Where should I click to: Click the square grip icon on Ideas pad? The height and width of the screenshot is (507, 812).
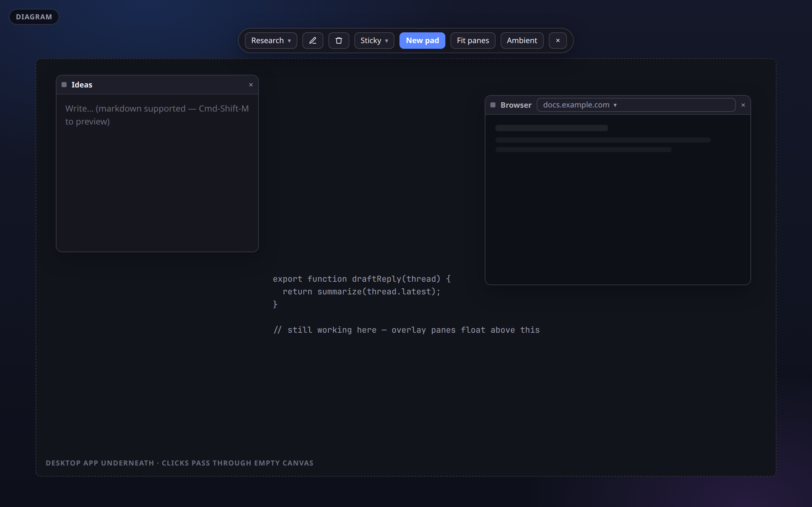tap(64, 85)
